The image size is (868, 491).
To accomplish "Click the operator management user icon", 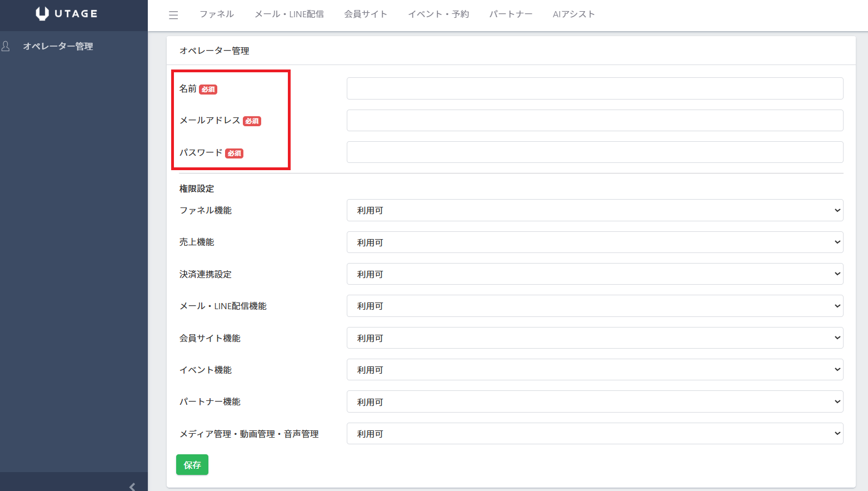I will (6, 46).
